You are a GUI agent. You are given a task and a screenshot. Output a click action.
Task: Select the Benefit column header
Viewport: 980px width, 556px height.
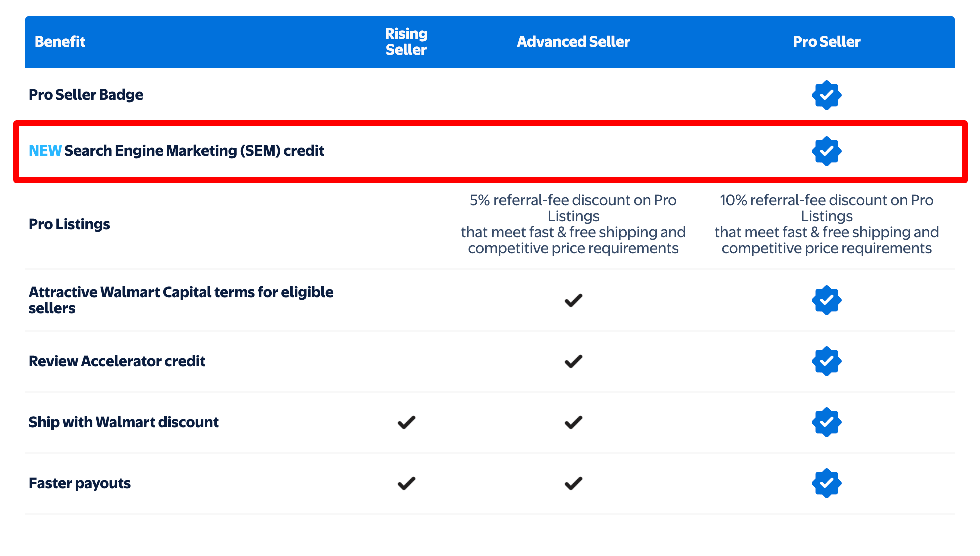(60, 42)
